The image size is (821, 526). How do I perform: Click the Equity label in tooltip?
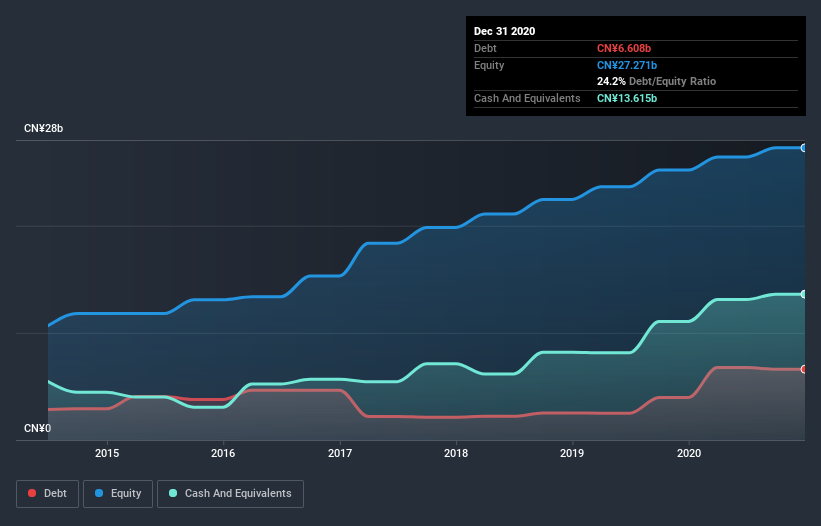489,65
